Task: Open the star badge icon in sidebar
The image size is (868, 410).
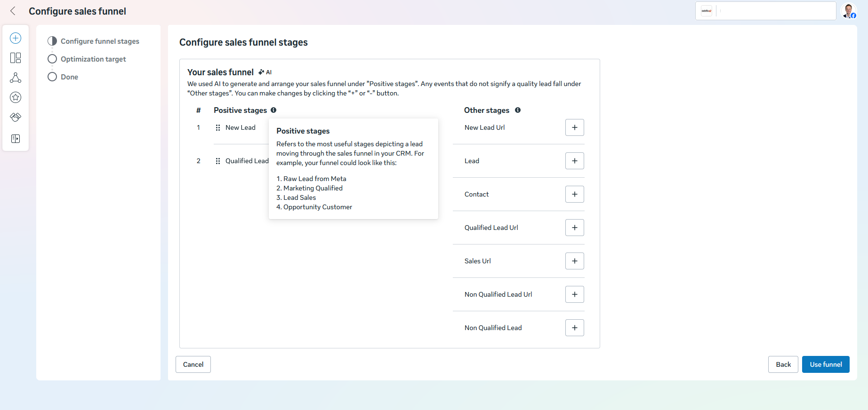Action: tap(16, 97)
